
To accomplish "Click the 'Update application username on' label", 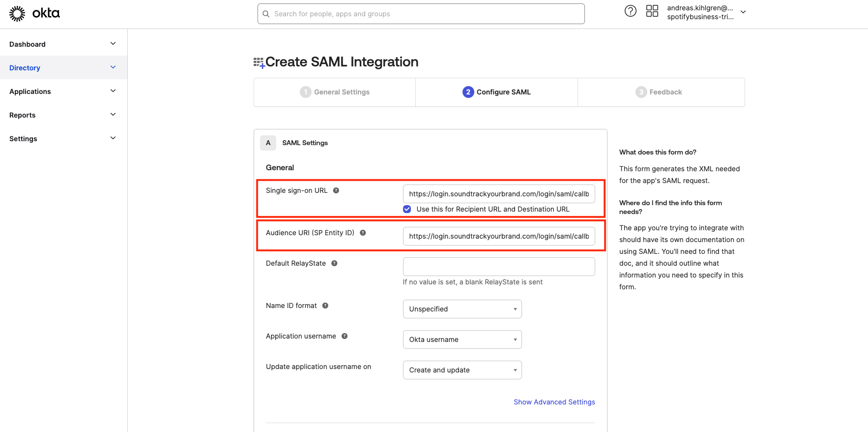I will click(318, 367).
